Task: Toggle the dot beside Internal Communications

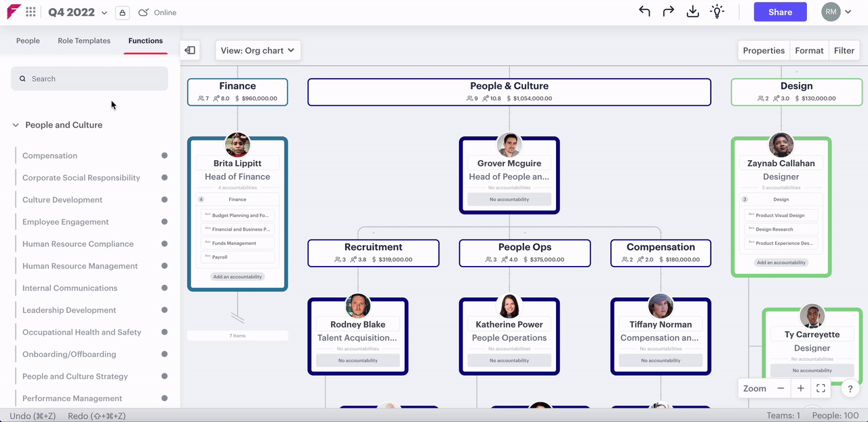Action: (x=164, y=288)
